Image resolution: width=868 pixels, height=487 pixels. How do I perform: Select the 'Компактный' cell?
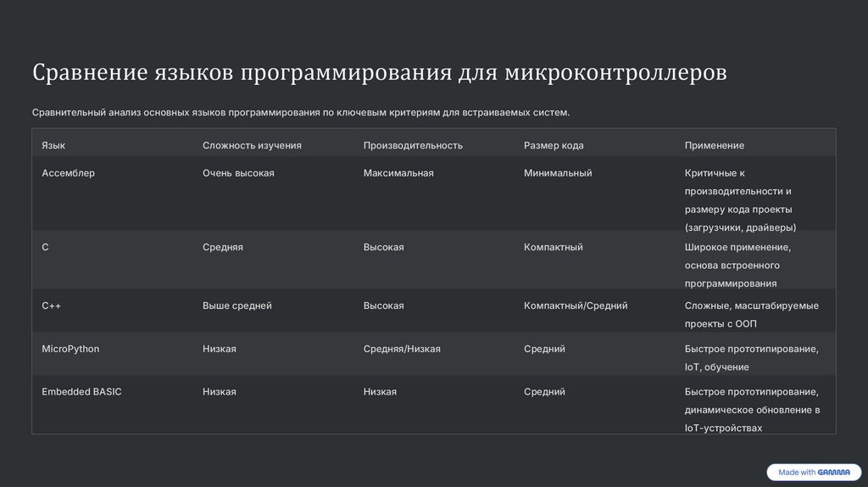(553, 247)
